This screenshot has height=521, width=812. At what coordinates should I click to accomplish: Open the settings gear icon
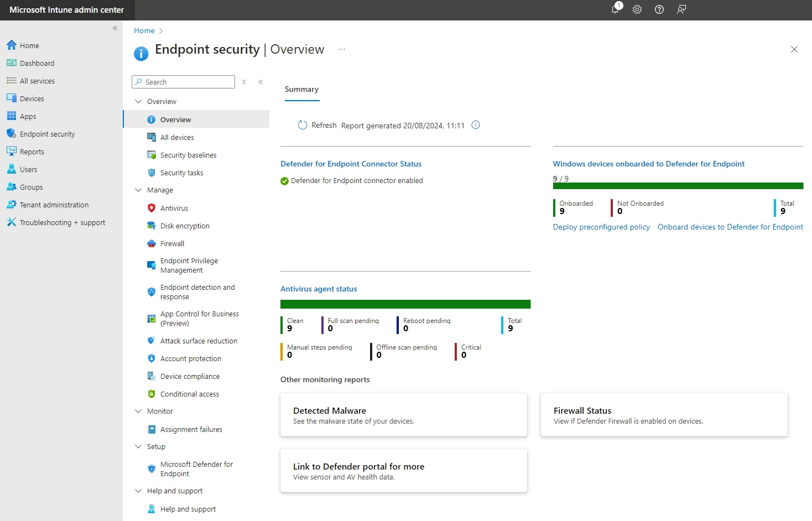click(x=637, y=9)
